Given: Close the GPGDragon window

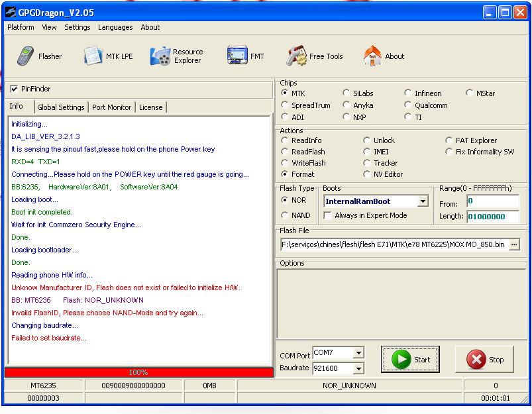Looking at the screenshot, I should [520, 13].
